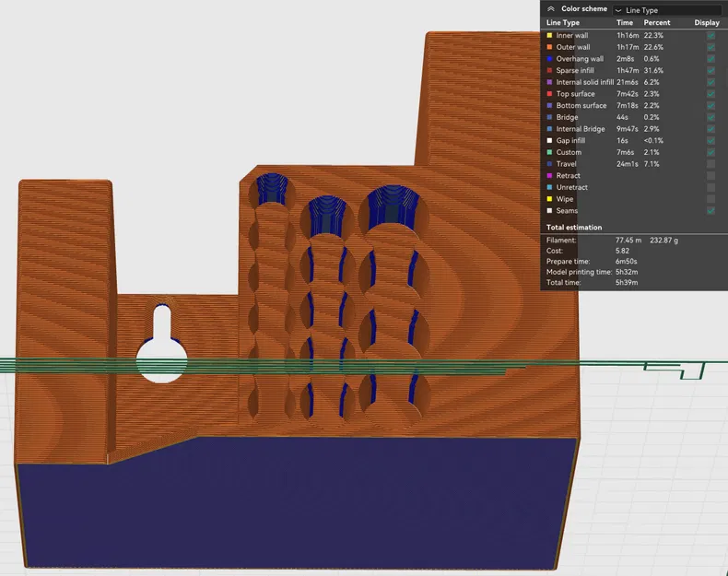Enable Travel display checkbox

pyautogui.click(x=710, y=164)
